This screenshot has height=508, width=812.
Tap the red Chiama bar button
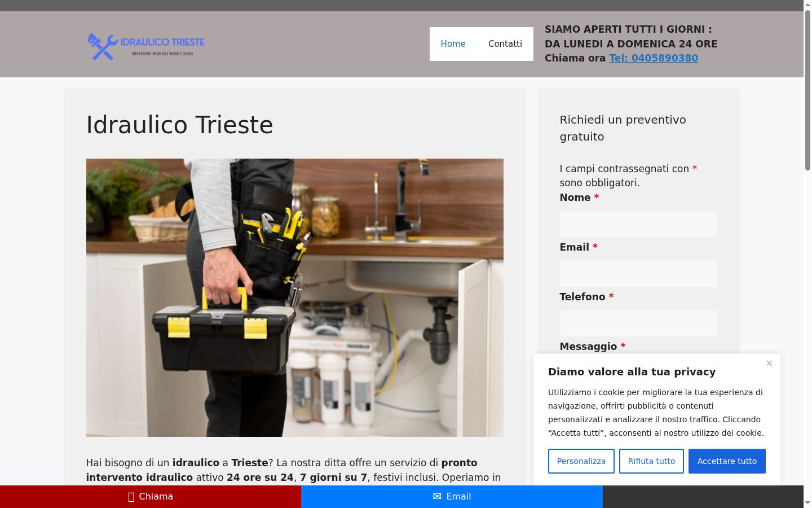(151, 497)
